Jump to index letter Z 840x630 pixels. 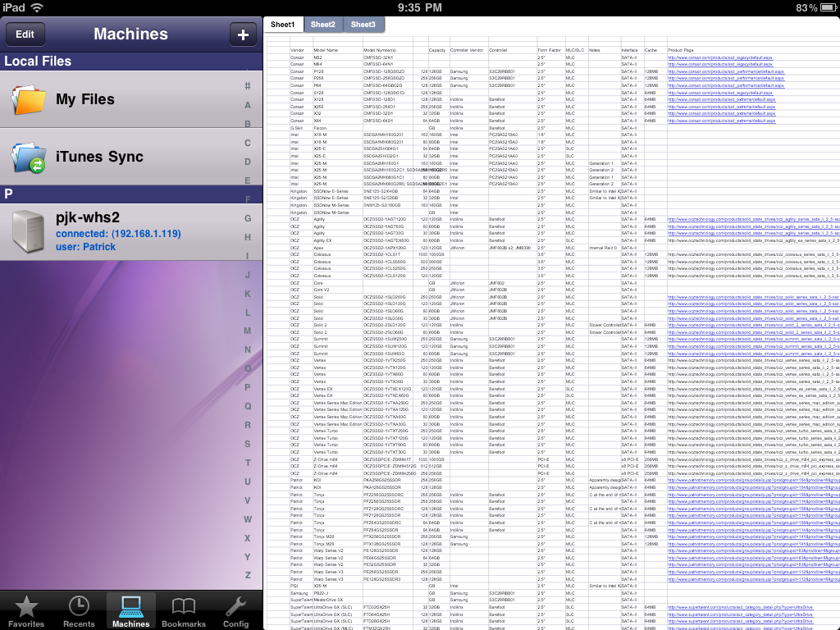point(248,575)
